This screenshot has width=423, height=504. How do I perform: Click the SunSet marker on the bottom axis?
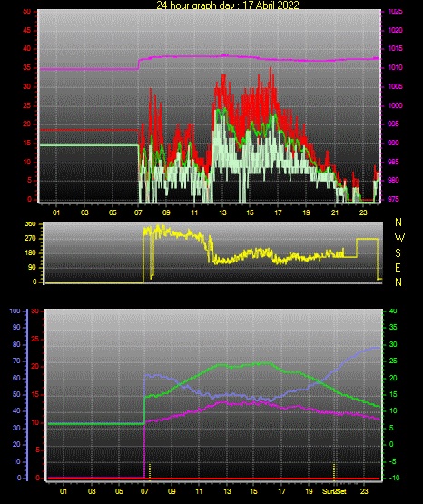(x=334, y=491)
